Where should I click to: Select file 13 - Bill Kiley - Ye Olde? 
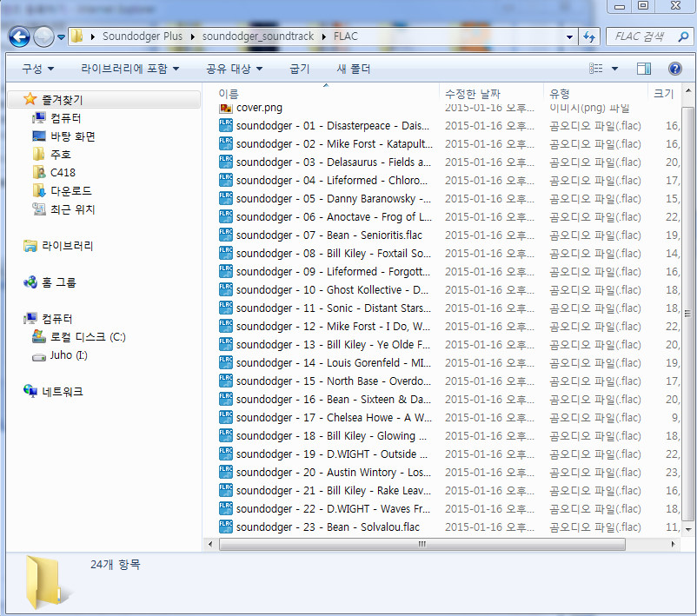(333, 344)
